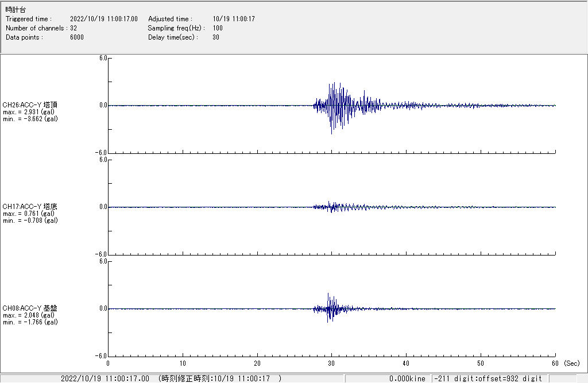This screenshot has width=588, height=383.
Task: Click CH26 min. = -3.662 (gal) readout
Action: coord(30,118)
